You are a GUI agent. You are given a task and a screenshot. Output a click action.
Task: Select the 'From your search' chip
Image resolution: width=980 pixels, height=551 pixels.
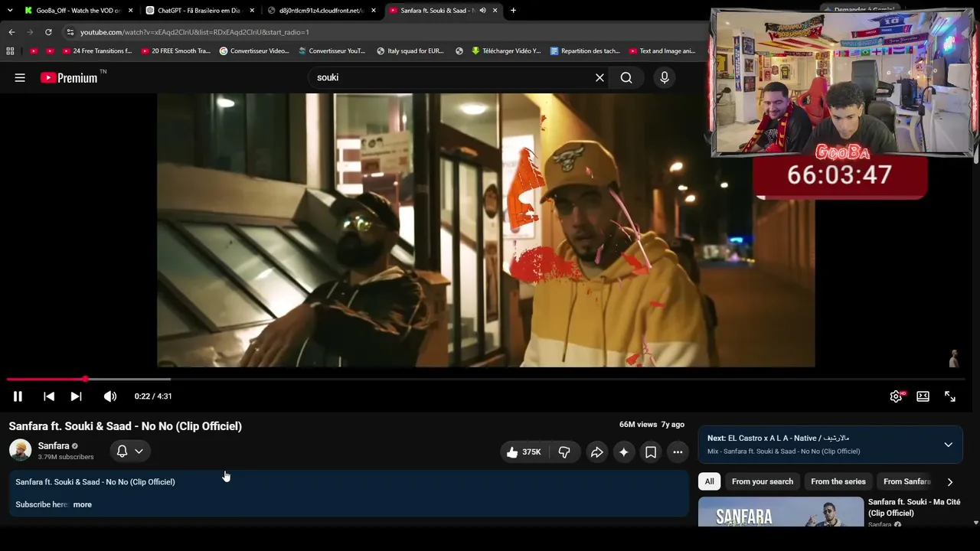763,481
